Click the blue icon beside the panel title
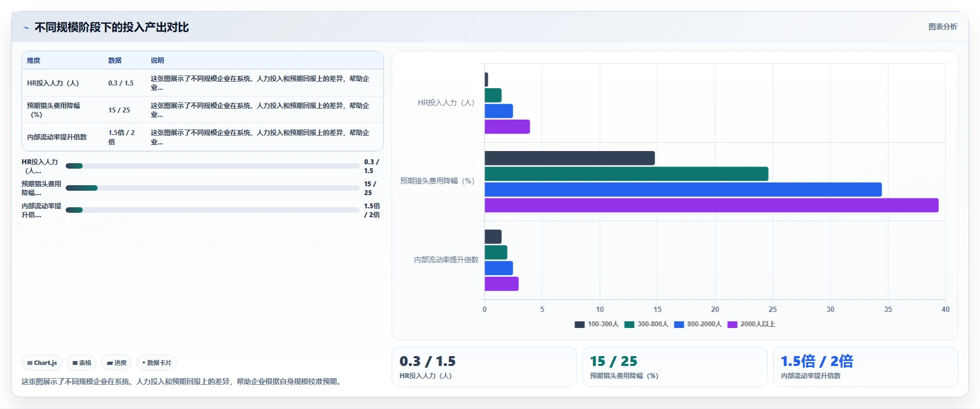Image resolution: width=980 pixels, height=409 pixels. click(x=26, y=28)
